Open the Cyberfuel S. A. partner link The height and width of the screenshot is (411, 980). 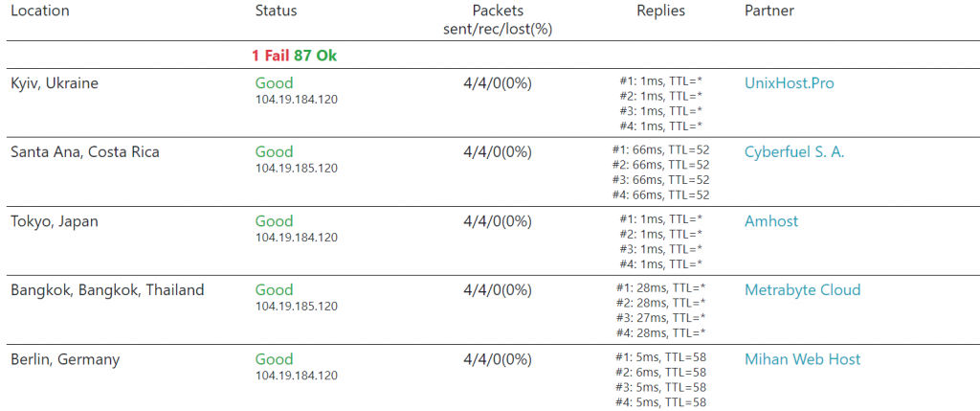tap(794, 152)
